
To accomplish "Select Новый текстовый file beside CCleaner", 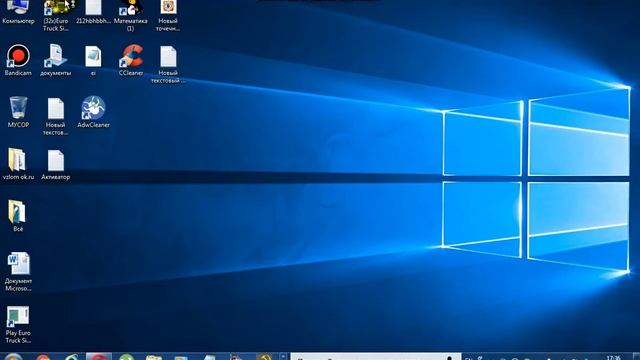I will (168, 64).
